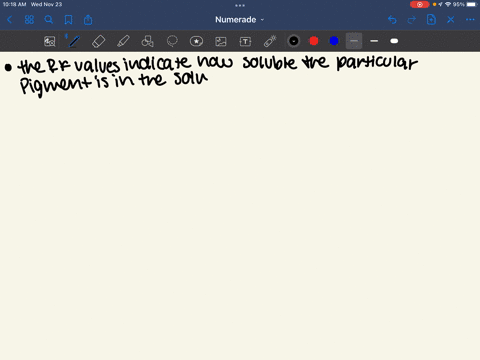Image resolution: width=480 pixels, height=360 pixels.
Task: Select the Pen tool
Action: 74,41
